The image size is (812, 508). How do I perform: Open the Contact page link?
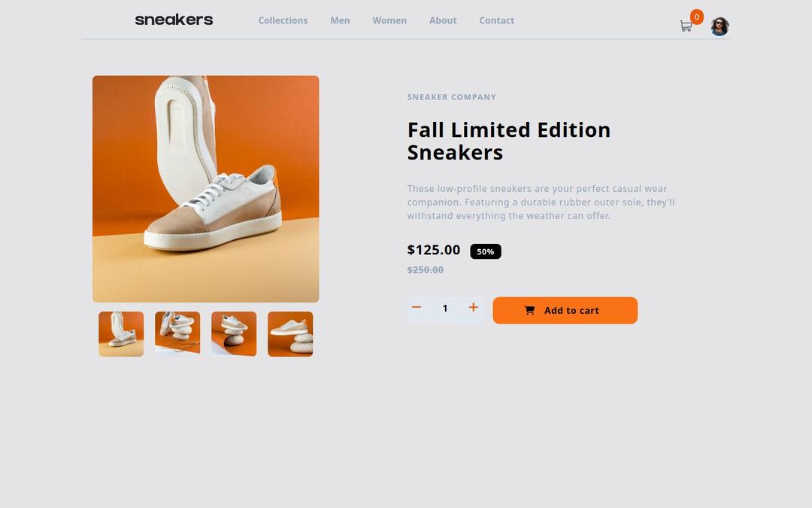coord(497,20)
